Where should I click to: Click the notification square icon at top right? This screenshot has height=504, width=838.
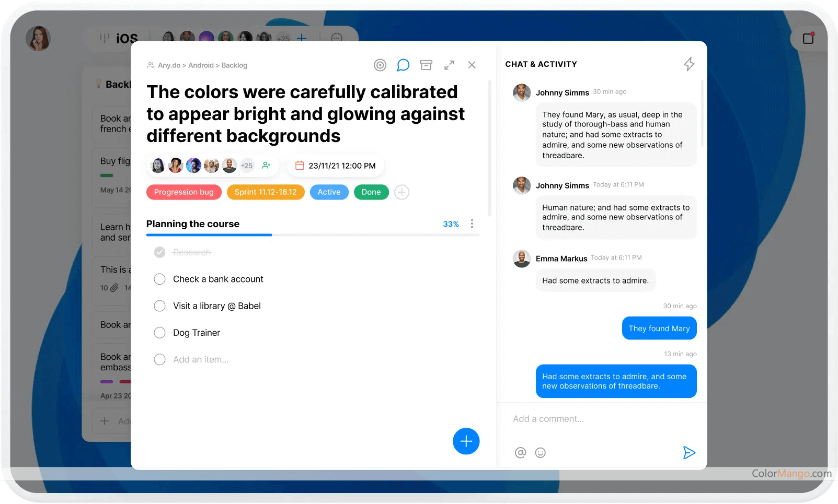[x=809, y=38]
